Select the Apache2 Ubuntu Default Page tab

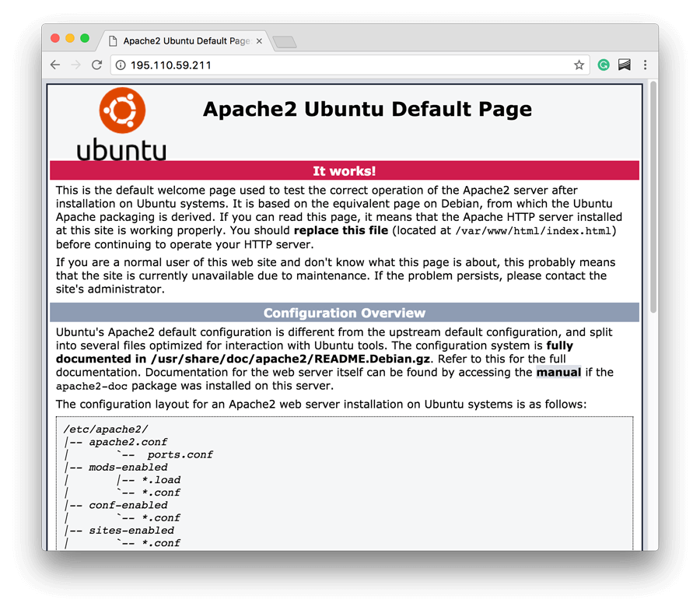click(187, 40)
